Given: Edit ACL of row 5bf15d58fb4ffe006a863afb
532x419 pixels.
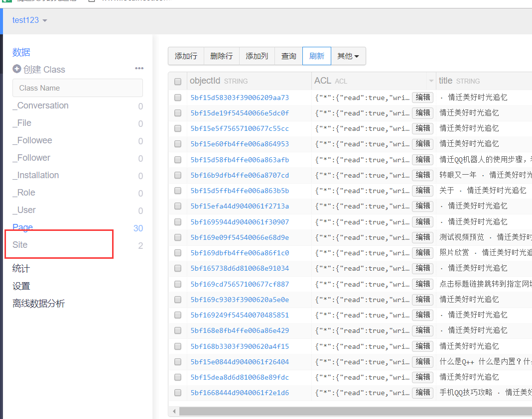Looking at the screenshot, I should tap(423, 159).
